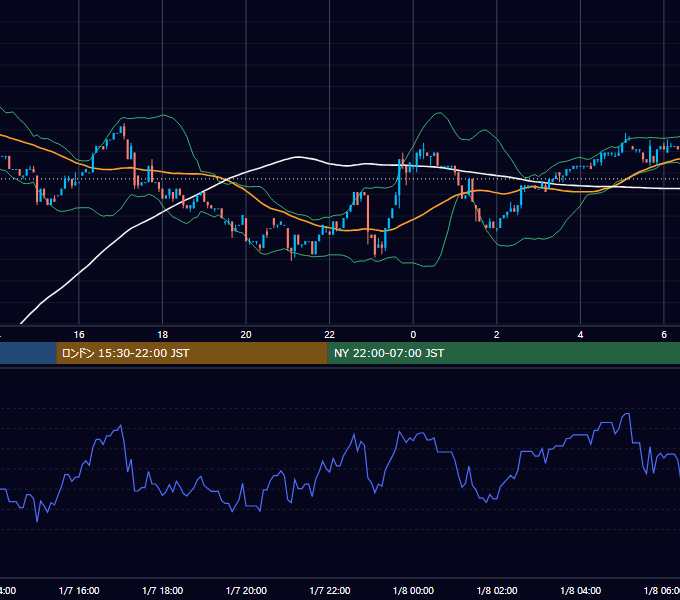This screenshot has height=600, width=680.
Task: Click the 18 hour label on upper axis
Action: (163, 335)
